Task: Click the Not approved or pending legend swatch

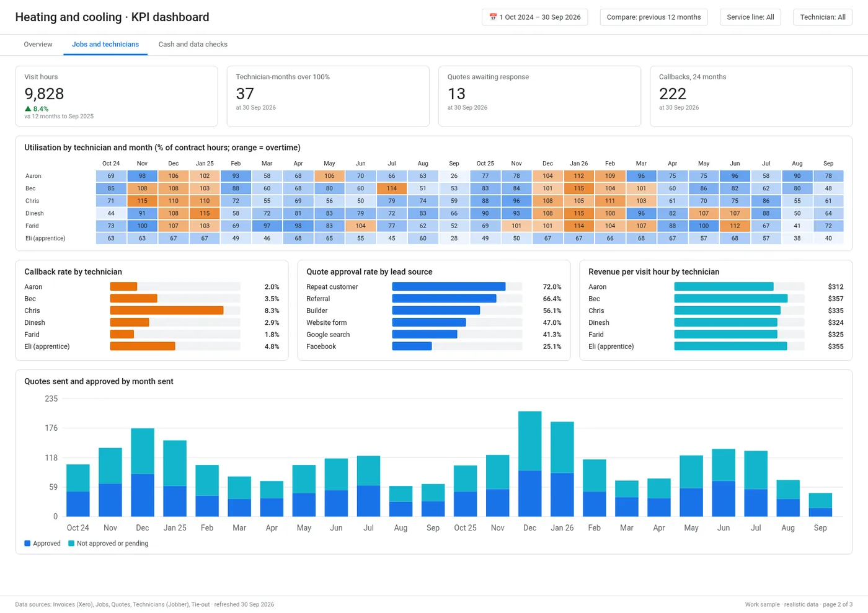Action: (x=71, y=544)
